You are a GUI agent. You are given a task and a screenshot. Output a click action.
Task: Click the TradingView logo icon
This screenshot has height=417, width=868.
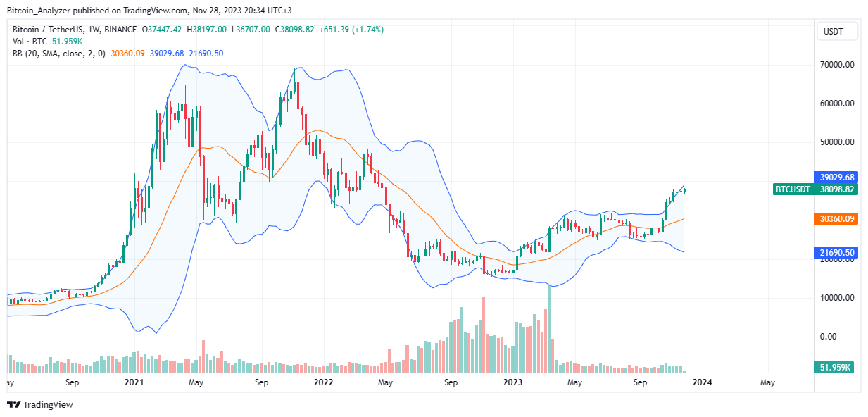pos(14,404)
